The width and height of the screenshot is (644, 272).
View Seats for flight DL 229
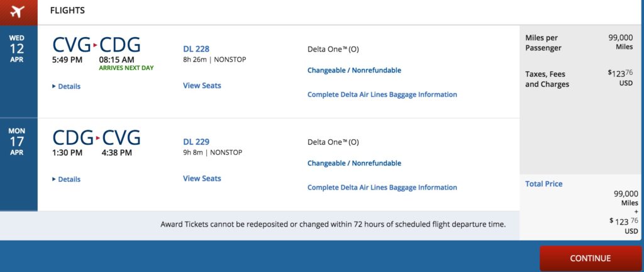click(202, 178)
